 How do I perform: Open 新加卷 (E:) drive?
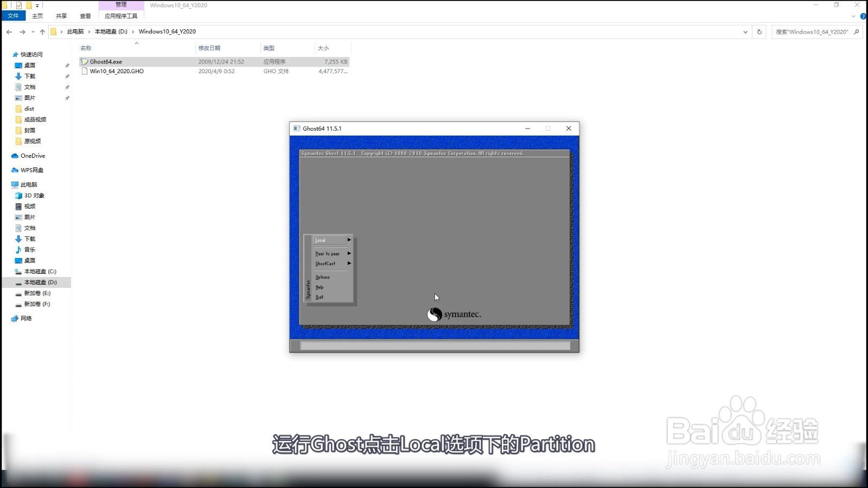pyautogui.click(x=37, y=293)
